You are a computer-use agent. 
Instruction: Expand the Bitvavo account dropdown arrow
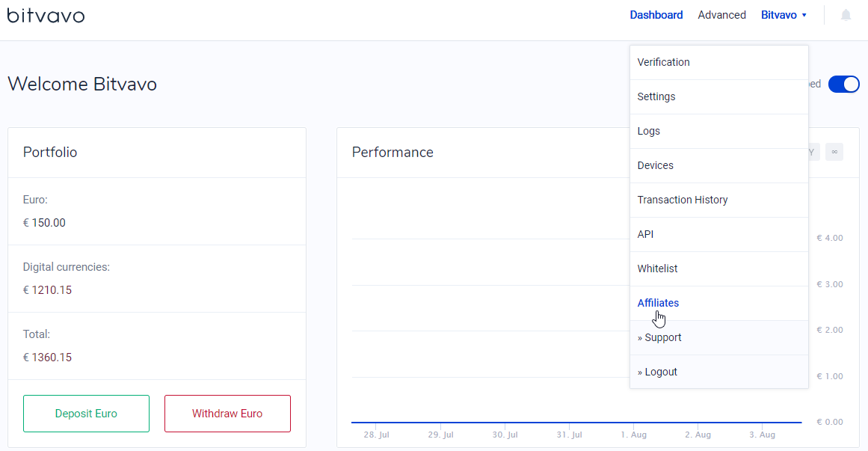804,15
